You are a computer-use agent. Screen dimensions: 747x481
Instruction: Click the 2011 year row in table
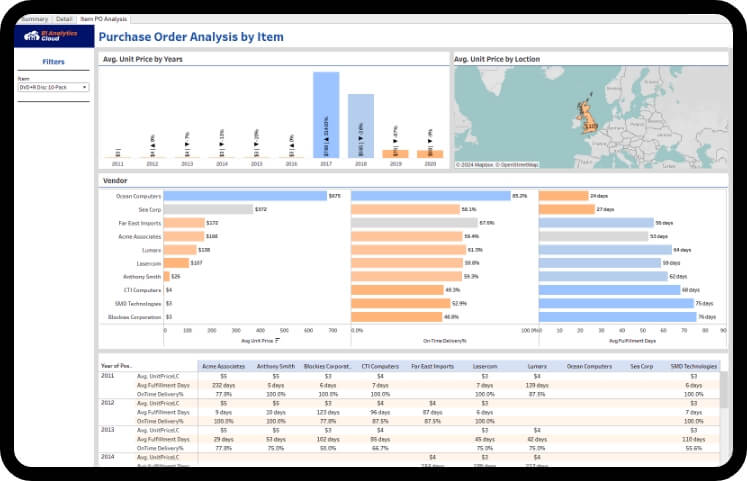point(108,376)
